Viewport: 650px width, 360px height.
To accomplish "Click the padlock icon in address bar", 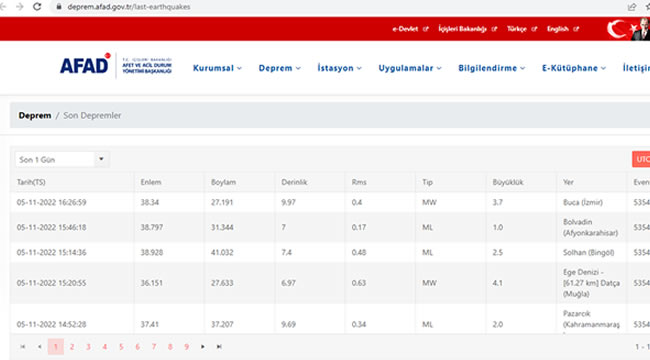I will 59,7.
